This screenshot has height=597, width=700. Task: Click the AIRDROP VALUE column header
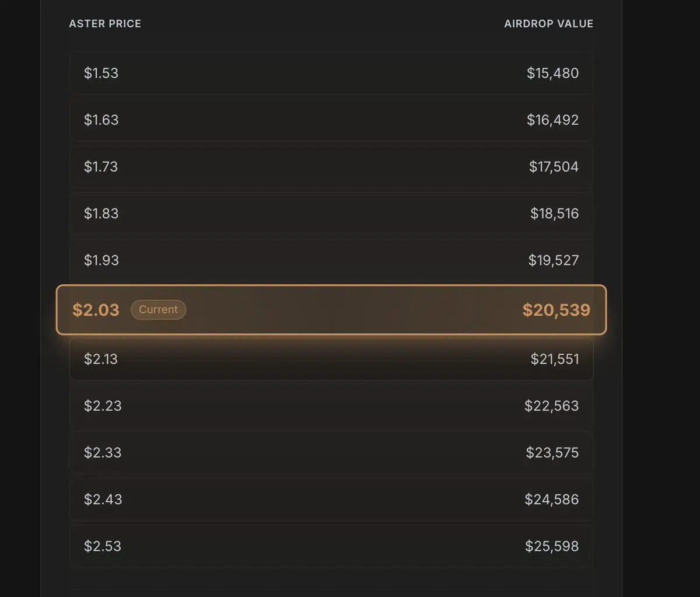click(548, 24)
